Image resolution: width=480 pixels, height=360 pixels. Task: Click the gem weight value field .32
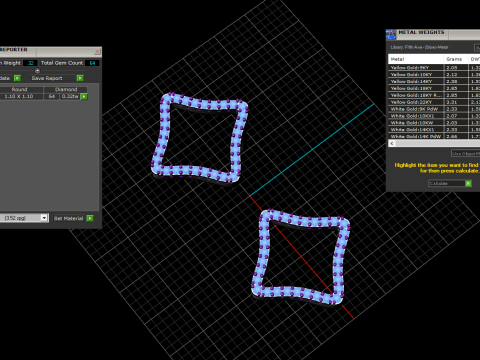coord(30,63)
